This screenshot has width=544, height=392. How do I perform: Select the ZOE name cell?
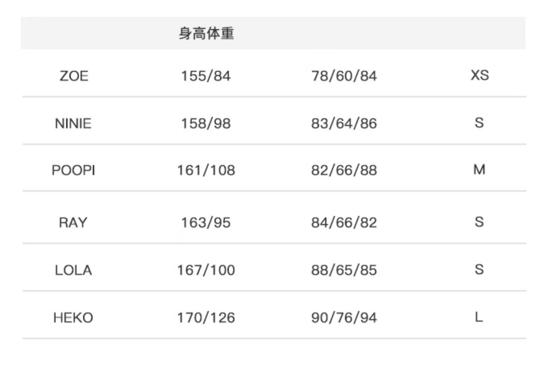(74, 76)
